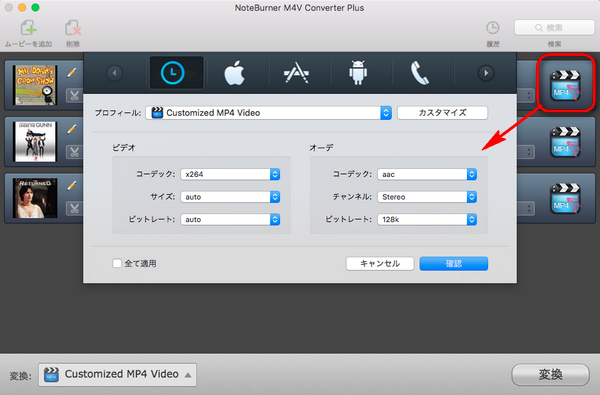Open audio bitrate 128k dropdown
600x395 pixels.
pyautogui.click(x=427, y=219)
